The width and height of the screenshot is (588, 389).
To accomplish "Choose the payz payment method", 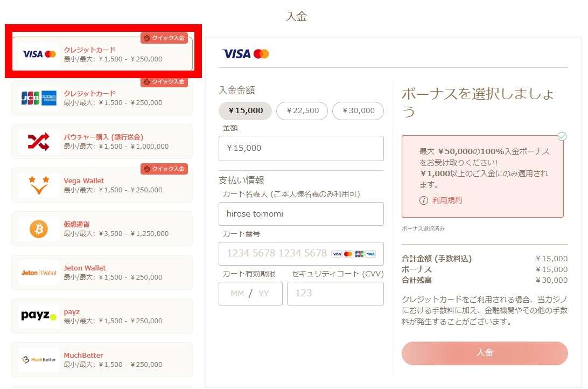I will pyautogui.click(x=102, y=316).
